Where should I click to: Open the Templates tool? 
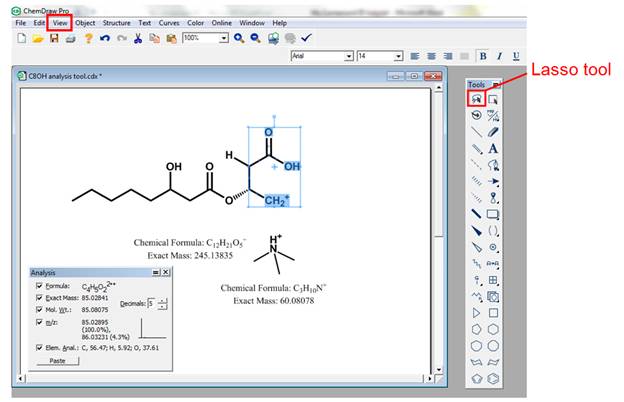[x=493, y=297]
